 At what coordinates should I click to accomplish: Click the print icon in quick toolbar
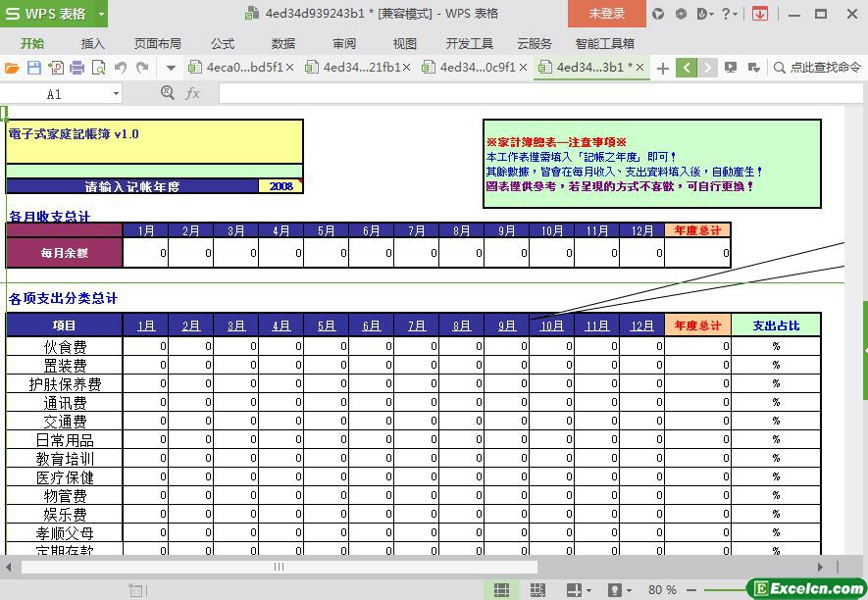(x=77, y=68)
